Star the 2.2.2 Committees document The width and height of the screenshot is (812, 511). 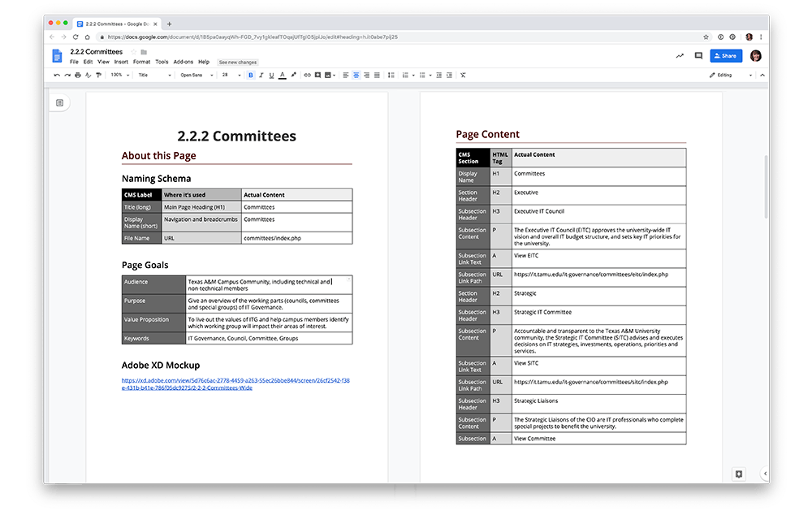134,52
